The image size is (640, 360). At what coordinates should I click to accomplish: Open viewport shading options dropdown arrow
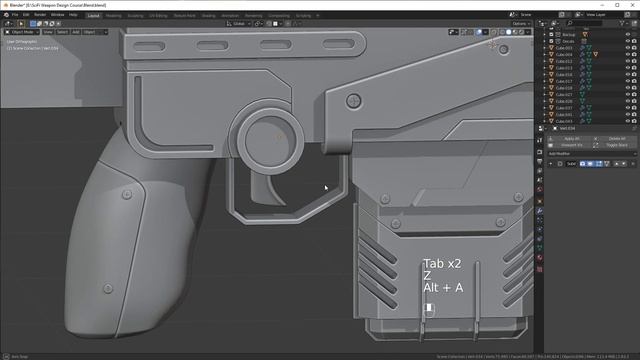[528, 32]
